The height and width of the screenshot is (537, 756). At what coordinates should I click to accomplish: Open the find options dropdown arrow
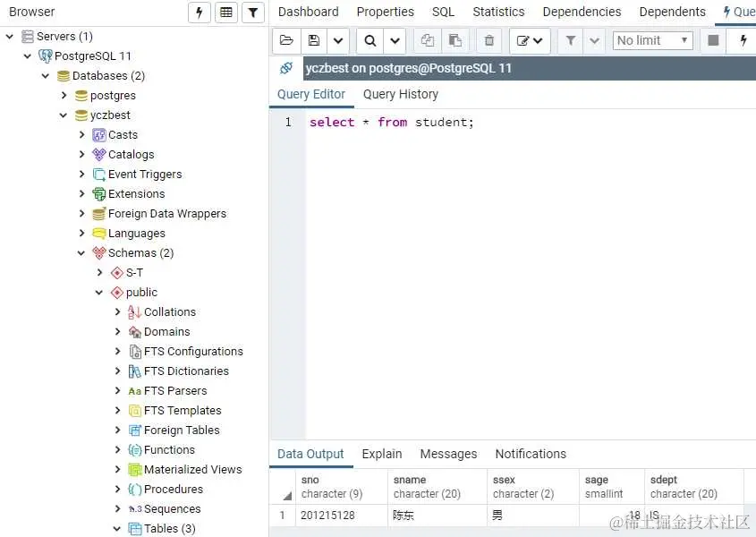pos(395,40)
